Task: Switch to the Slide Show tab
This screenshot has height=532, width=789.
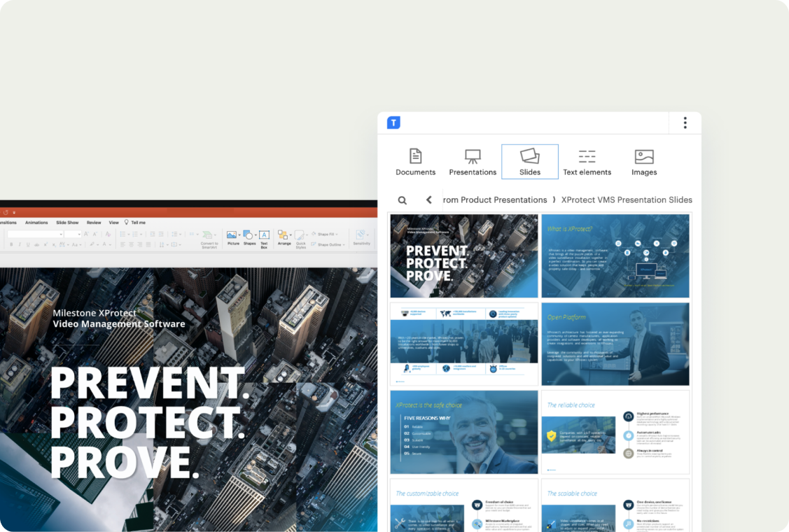Action: 67,223
